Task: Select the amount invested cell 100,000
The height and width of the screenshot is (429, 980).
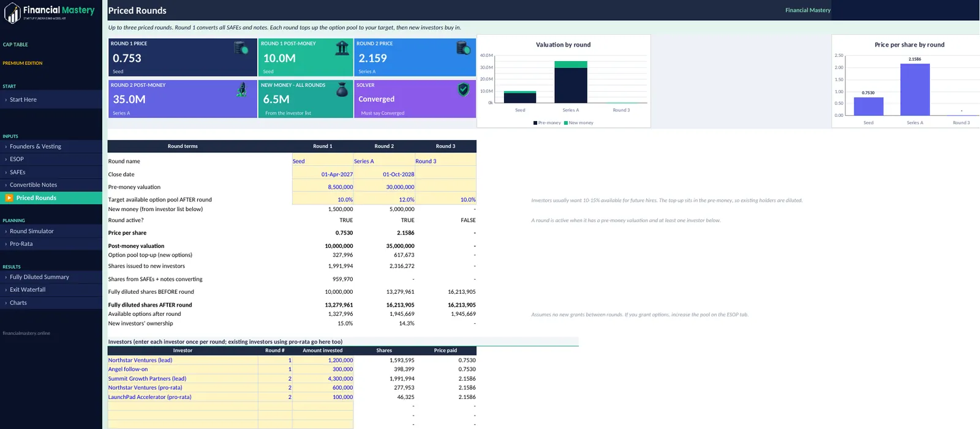Action: tap(323, 397)
